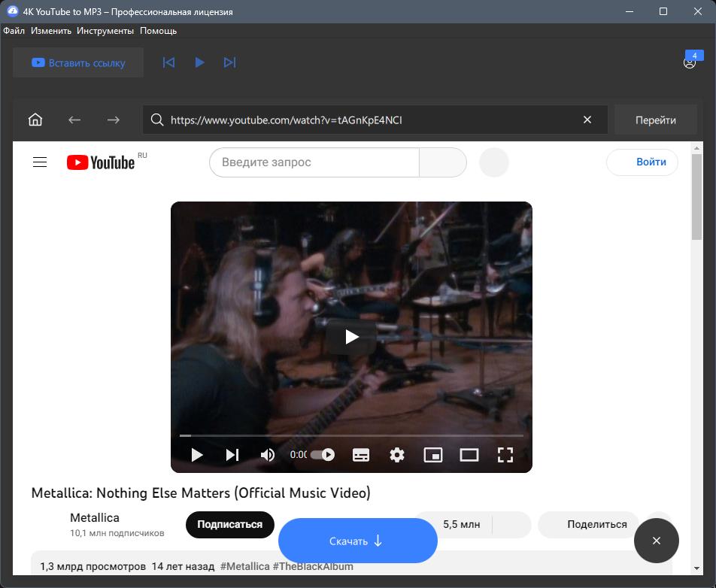This screenshot has width=716, height=588.
Task: Click the video time display 0:00
Action: coord(299,455)
